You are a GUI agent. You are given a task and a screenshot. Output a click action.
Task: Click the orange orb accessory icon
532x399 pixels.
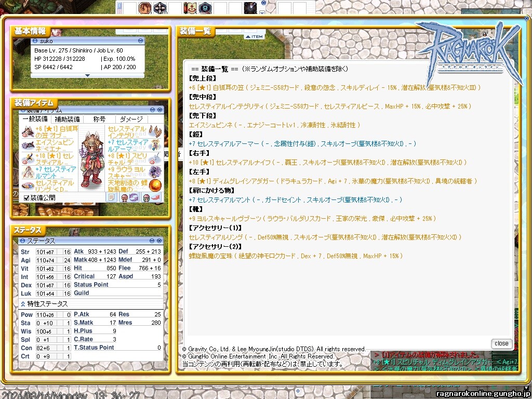155,185
